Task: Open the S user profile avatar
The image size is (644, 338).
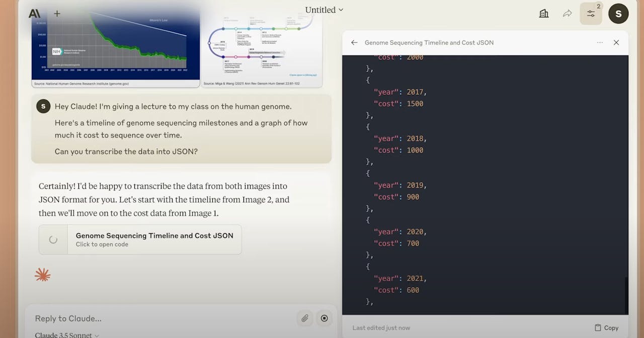Action: [618, 14]
